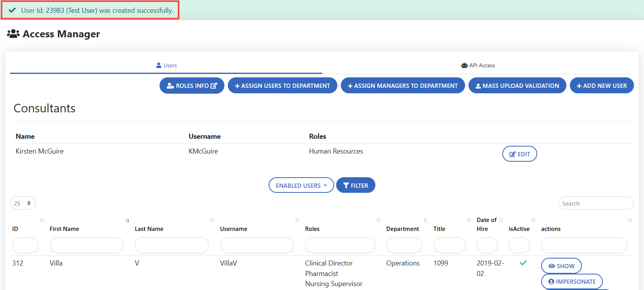644x290 pixels.
Task: Open Roles Info external link
Action: tap(192, 86)
